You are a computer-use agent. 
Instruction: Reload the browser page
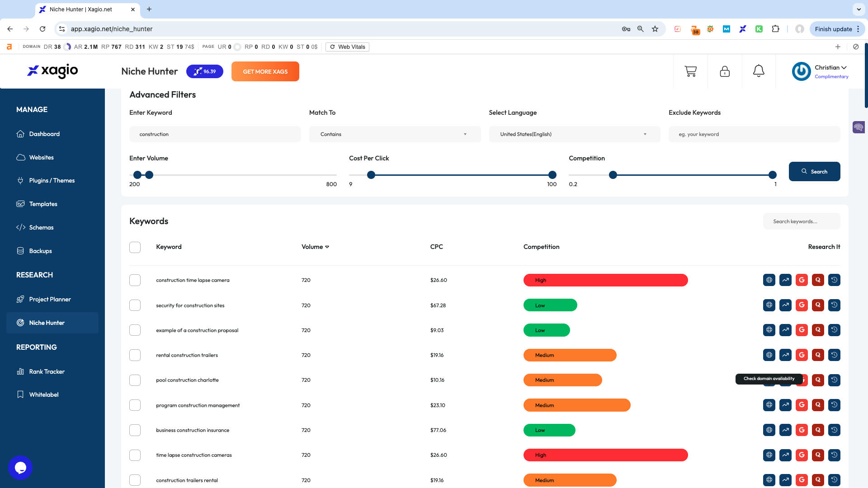(x=42, y=29)
